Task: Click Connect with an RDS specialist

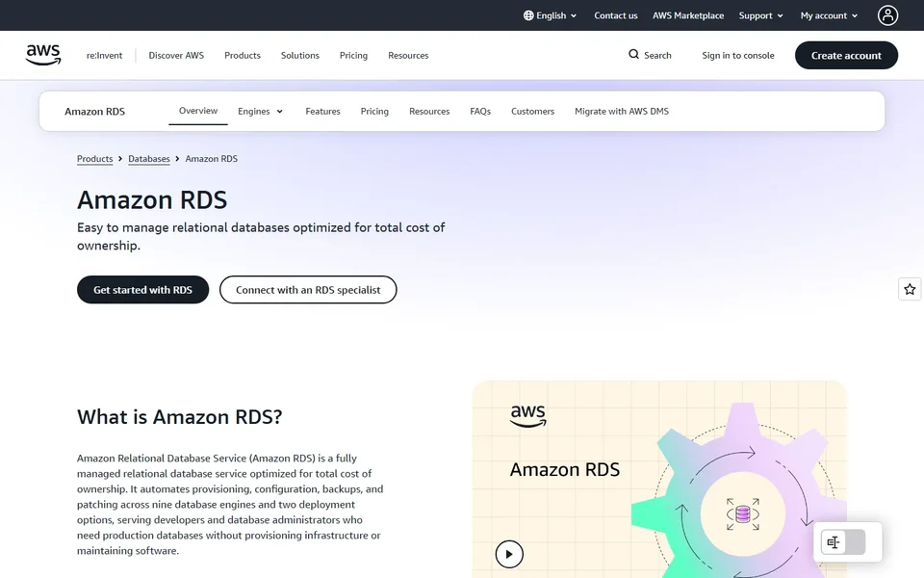Action: pyautogui.click(x=308, y=290)
